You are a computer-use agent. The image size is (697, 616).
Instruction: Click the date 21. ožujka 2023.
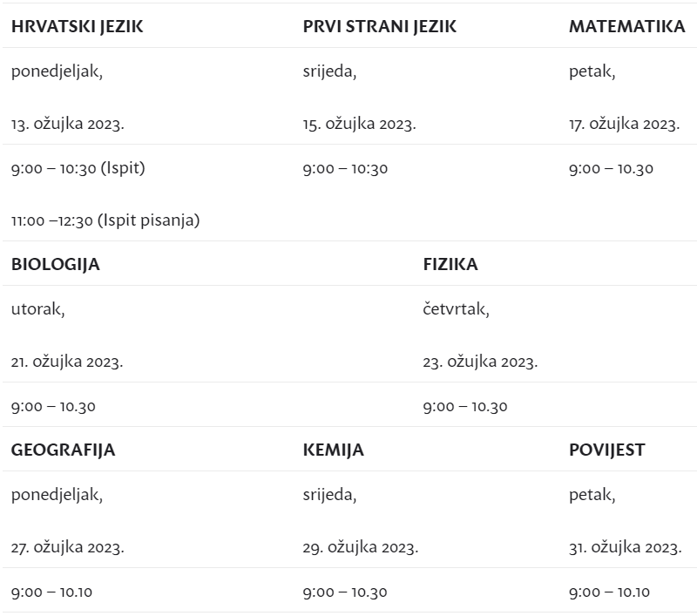67,362
